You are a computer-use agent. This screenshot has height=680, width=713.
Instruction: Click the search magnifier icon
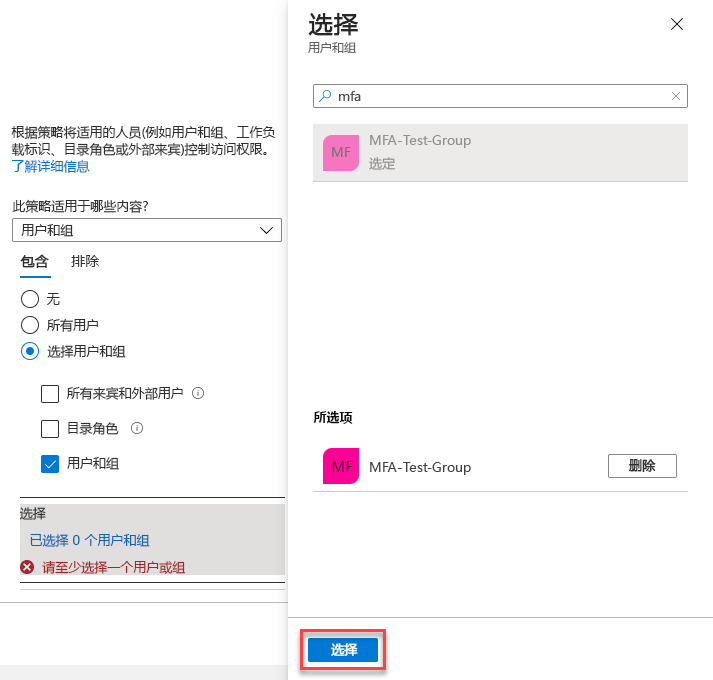coord(325,96)
